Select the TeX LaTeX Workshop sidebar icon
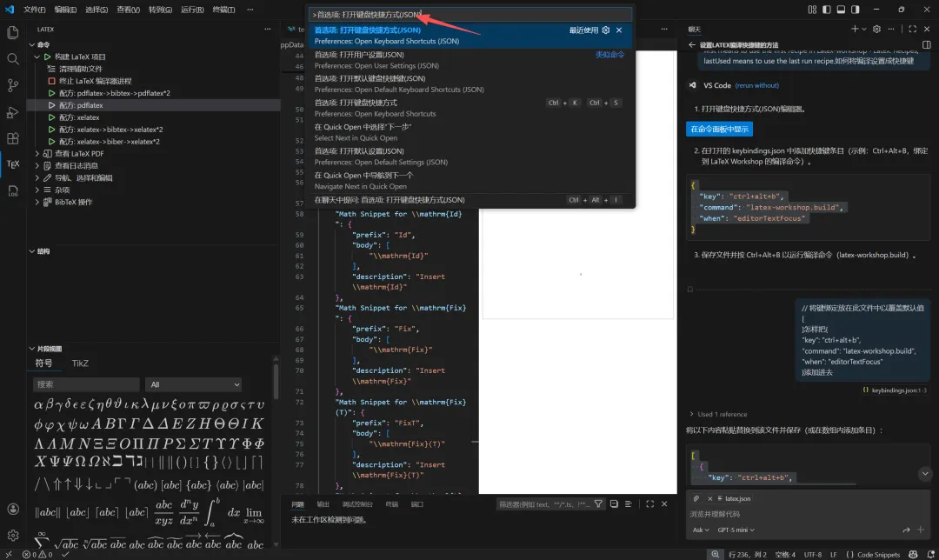 tap(12, 164)
